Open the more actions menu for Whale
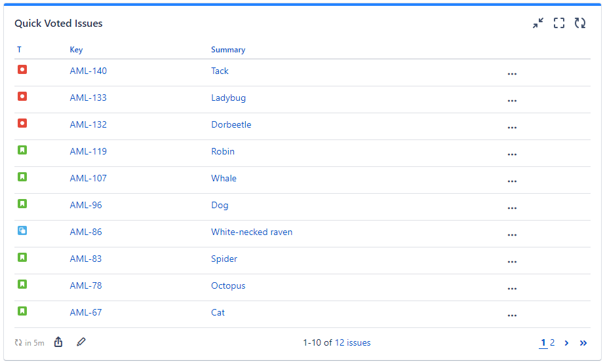This screenshot has height=364, width=605. click(x=512, y=181)
